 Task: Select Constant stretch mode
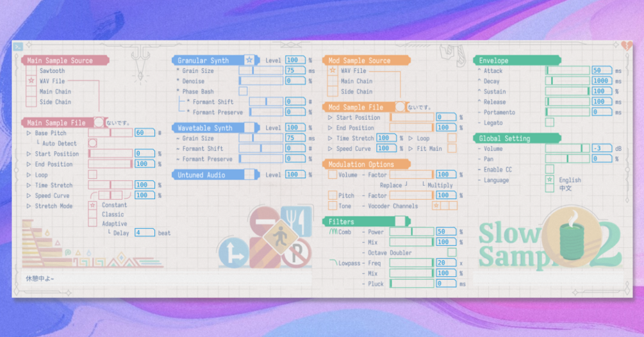93,205
